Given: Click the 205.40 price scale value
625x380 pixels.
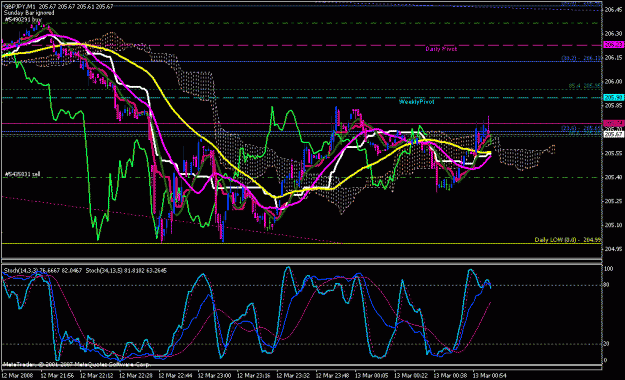Looking at the screenshot, I should 613,177.
